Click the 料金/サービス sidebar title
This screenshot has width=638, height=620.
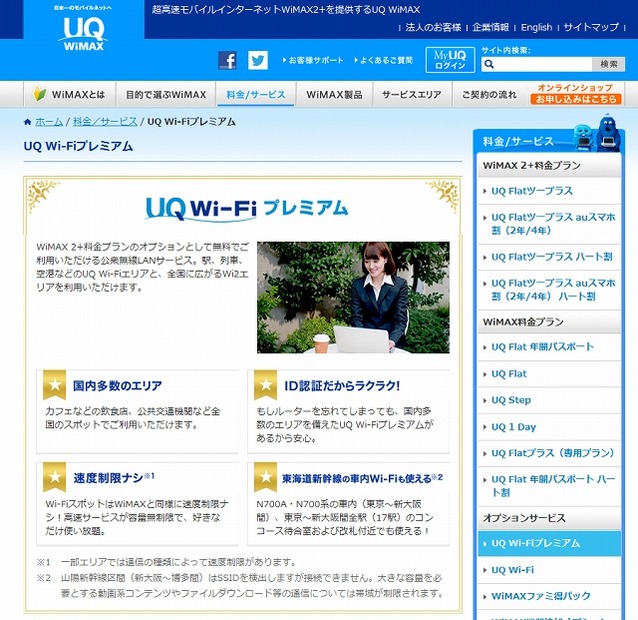point(518,142)
